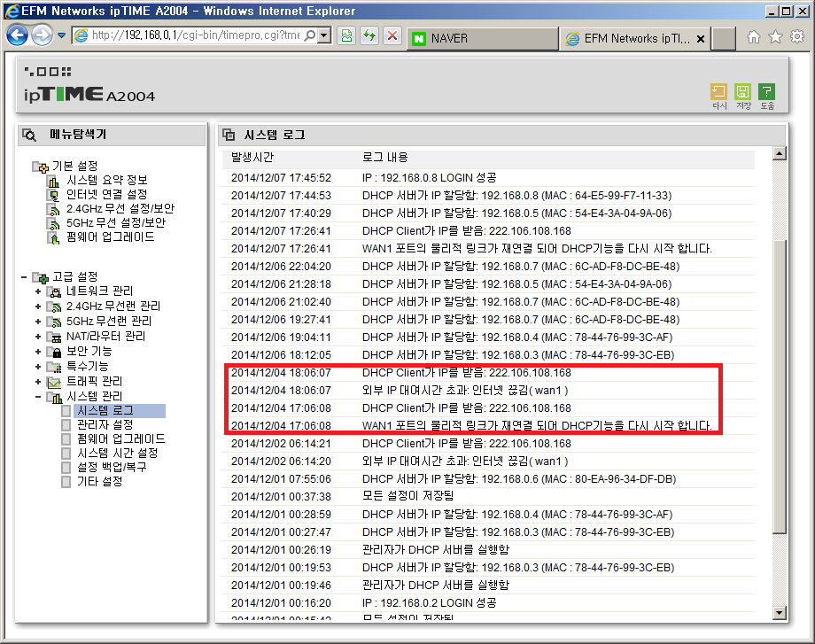The width and height of the screenshot is (815, 644).
Task: Click the green Refresh arrows icon
Action: click(x=369, y=35)
